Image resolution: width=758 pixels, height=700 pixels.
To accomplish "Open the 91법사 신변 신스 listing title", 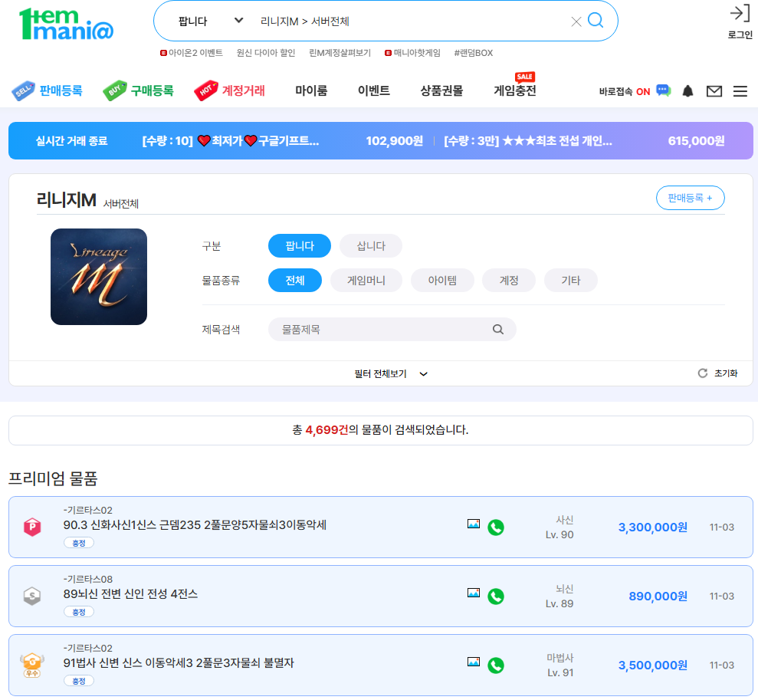I will pos(179,662).
